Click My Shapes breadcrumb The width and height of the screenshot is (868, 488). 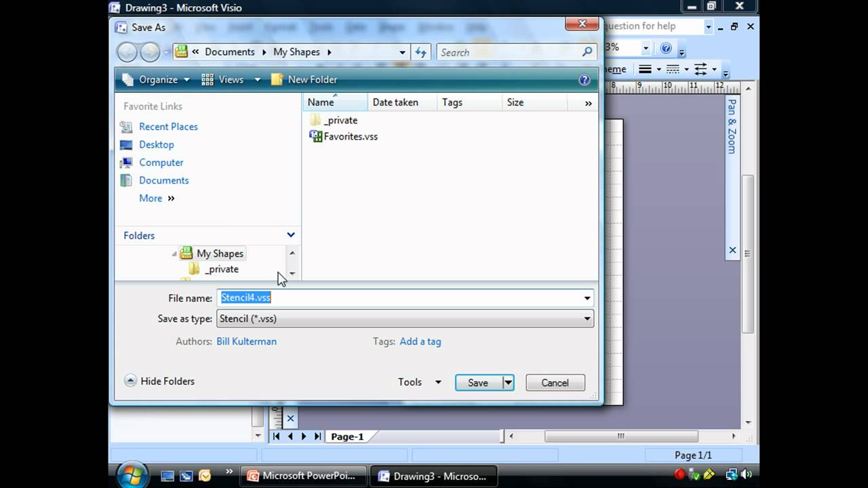296,52
